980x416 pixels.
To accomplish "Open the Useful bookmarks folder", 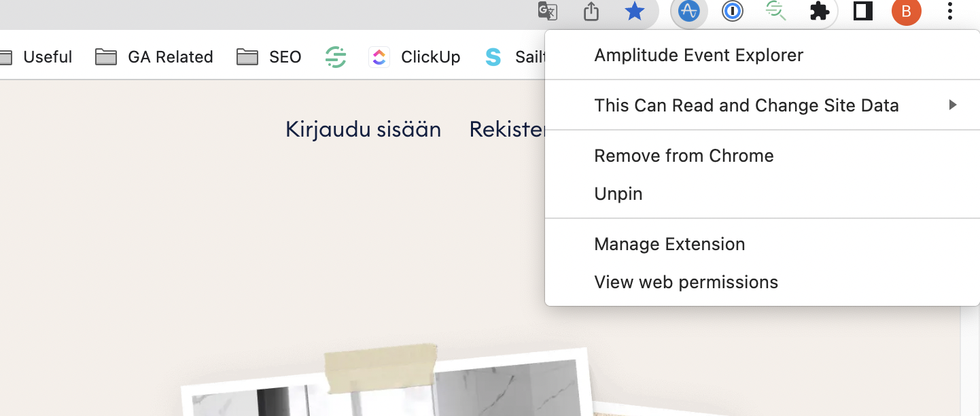I will 36,57.
